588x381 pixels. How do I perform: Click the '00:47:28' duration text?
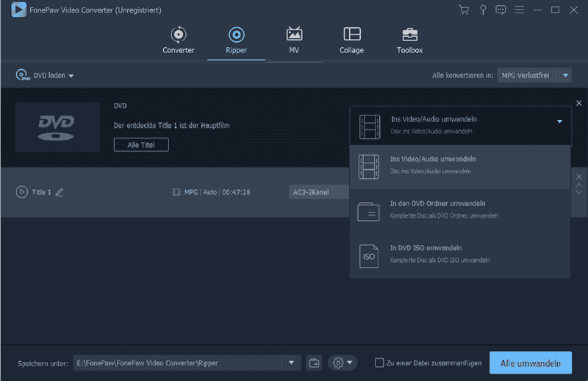(x=236, y=192)
